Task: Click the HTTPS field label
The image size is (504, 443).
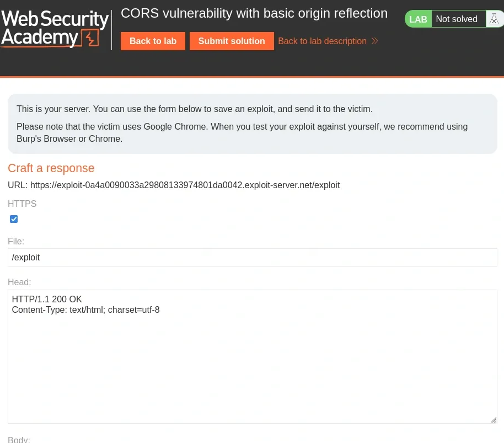Action: click(x=22, y=204)
